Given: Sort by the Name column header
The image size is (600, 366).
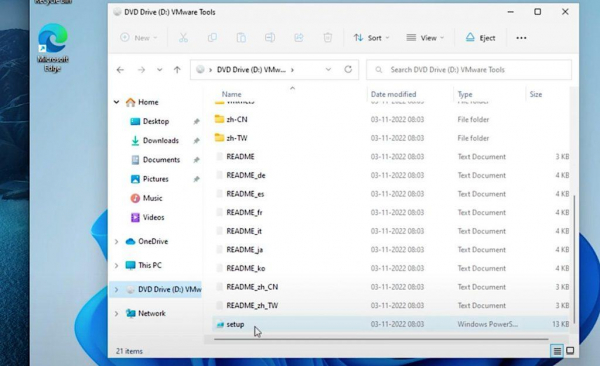Looking at the screenshot, I should pyautogui.click(x=232, y=94).
